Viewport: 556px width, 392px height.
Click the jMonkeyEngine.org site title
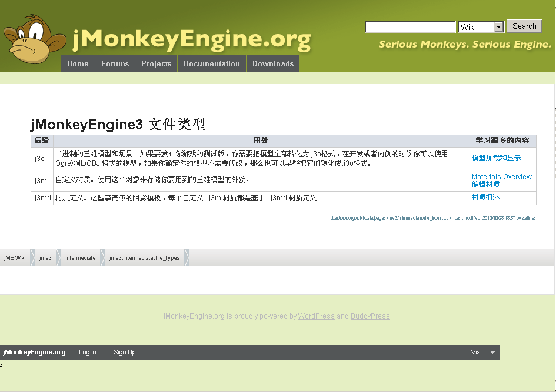point(192,39)
